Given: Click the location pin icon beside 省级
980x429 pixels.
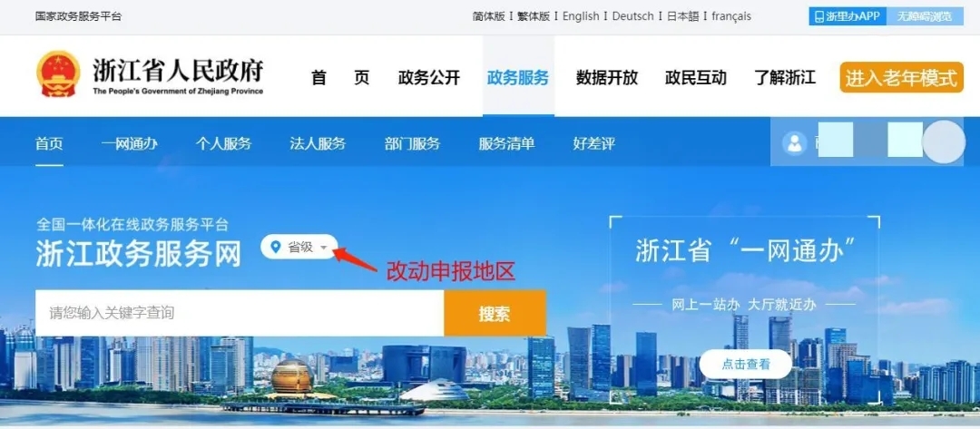Looking at the screenshot, I should (x=275, y=248).
